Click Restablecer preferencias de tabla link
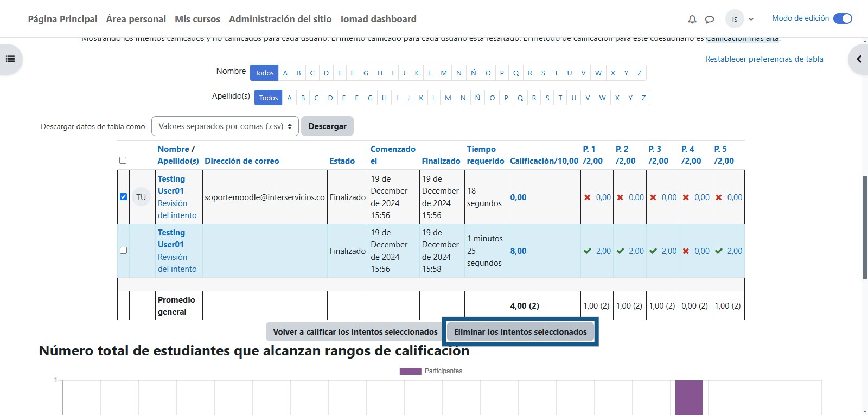Screen dimensions: 868x415 (x=764, y=59)
